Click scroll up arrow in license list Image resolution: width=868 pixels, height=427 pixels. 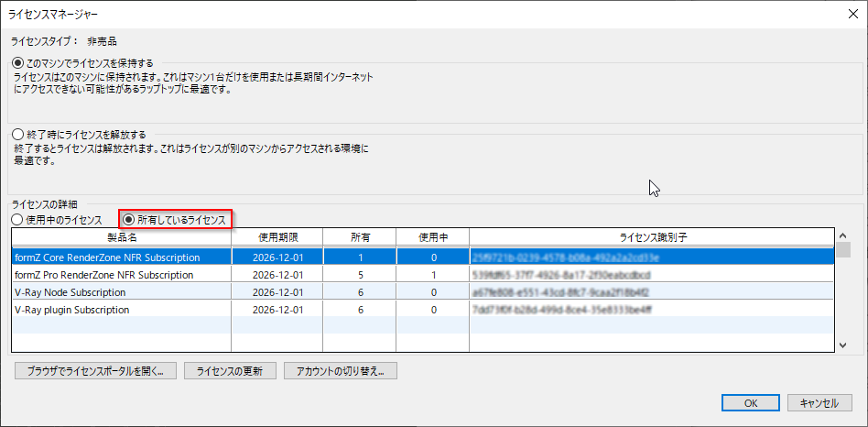click(843, 247)
